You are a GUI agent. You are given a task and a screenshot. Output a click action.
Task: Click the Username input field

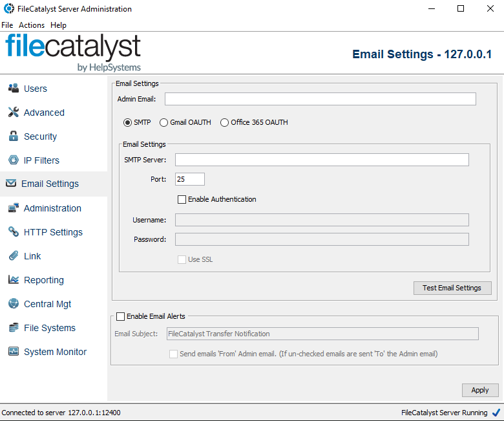tap(322, 220)
